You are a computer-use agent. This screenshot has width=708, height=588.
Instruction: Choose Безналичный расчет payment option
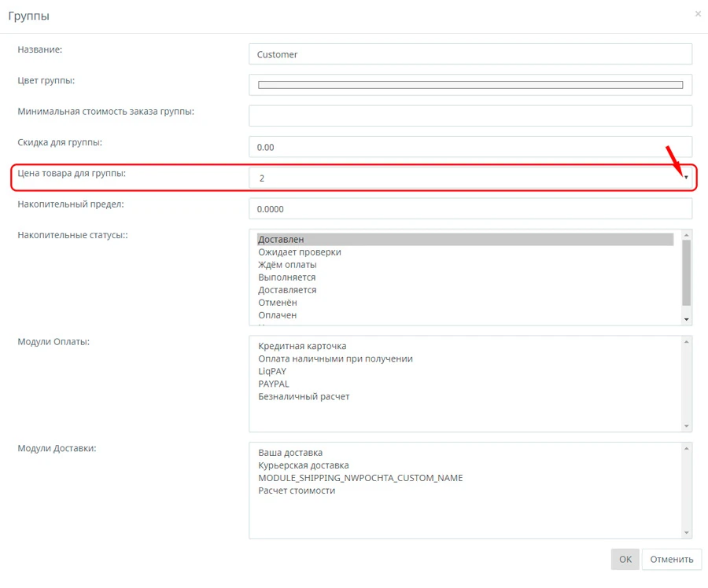(x=304, y=396)
